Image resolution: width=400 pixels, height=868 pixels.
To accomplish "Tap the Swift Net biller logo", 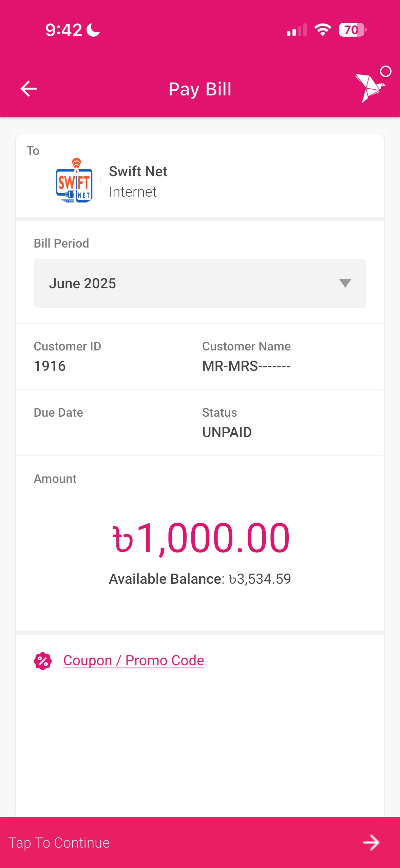I will (x=74, y=180).
